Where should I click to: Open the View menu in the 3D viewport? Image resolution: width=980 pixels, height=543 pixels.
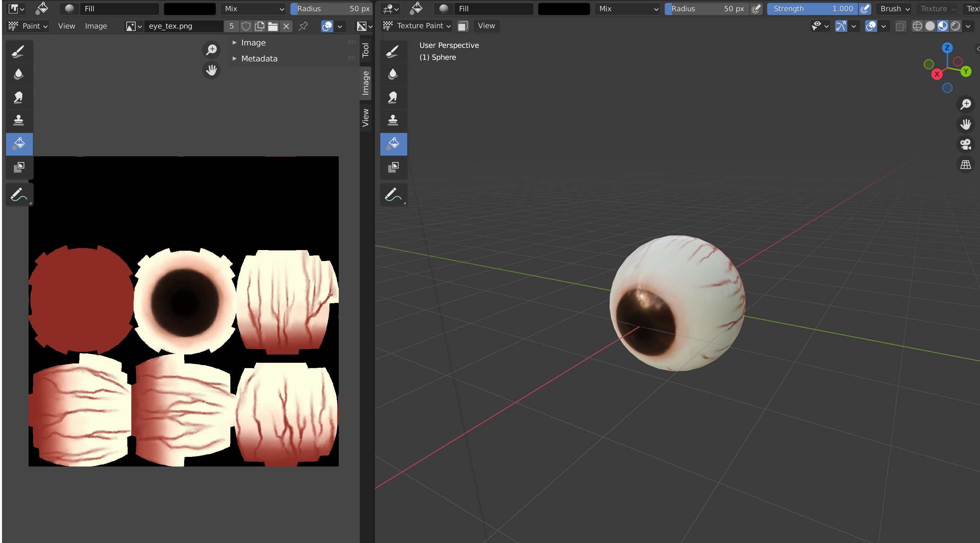[486, 26]
